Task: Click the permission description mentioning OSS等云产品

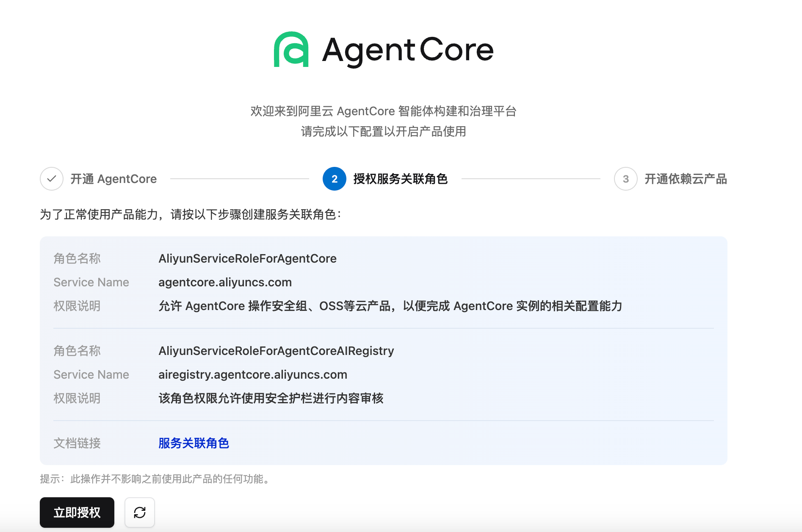Action: 390,306
